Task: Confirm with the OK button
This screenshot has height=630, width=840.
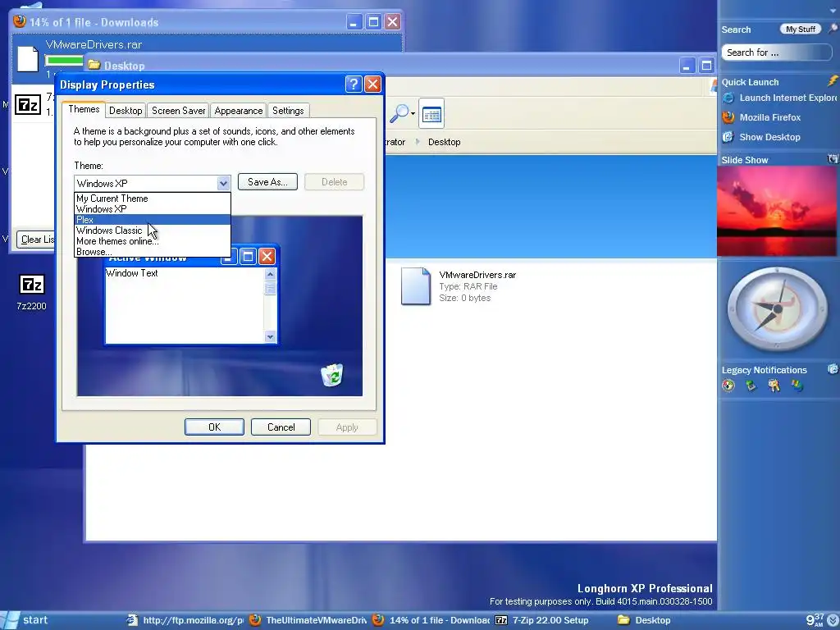Action: click(x=214, y=427)
